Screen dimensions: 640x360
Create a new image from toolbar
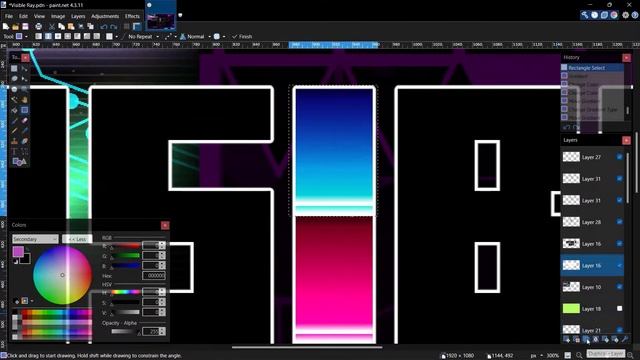coord(6,27)
